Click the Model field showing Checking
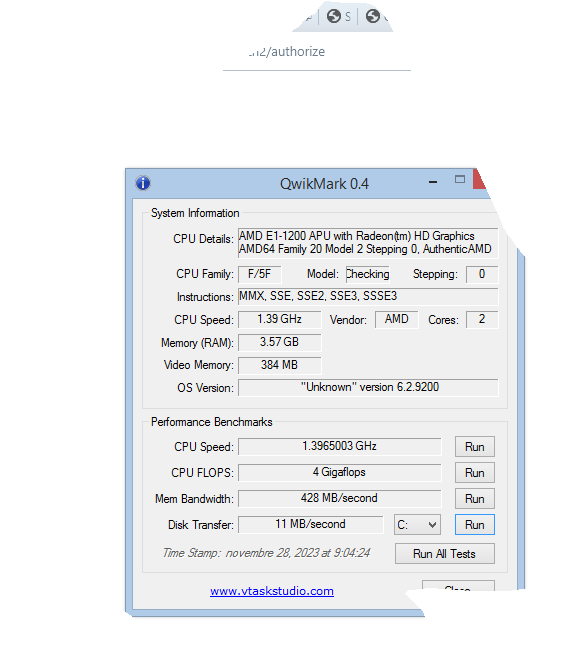 pos(368,274)
